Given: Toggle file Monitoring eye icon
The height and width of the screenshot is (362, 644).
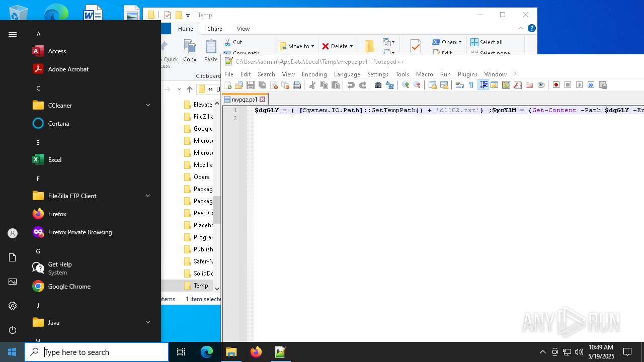Looking at the screenshot, I should (x=541, y=85).
